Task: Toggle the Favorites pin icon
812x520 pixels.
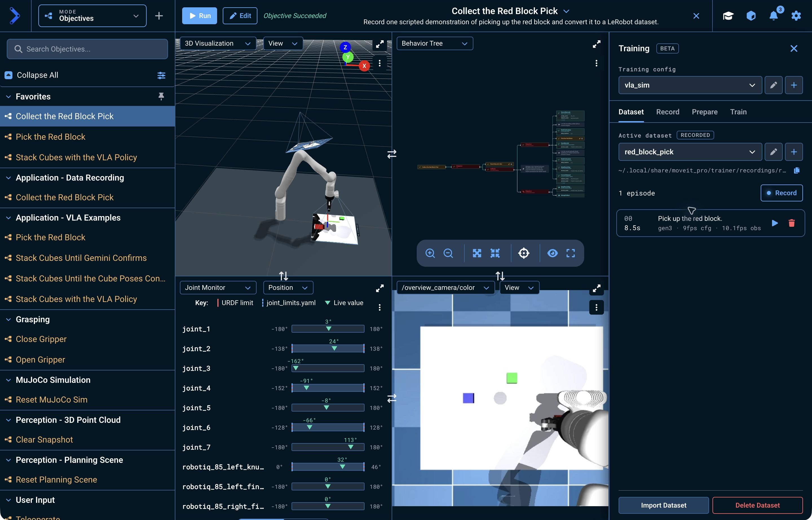Action: tap(161, 97)
